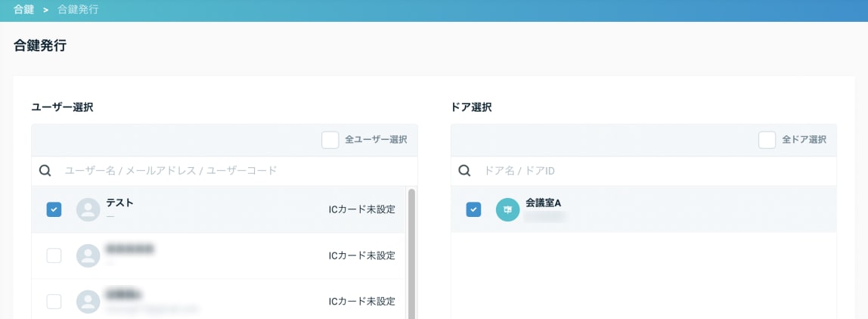Uncheck the テスト user checkbox

(x=54, y=209)
